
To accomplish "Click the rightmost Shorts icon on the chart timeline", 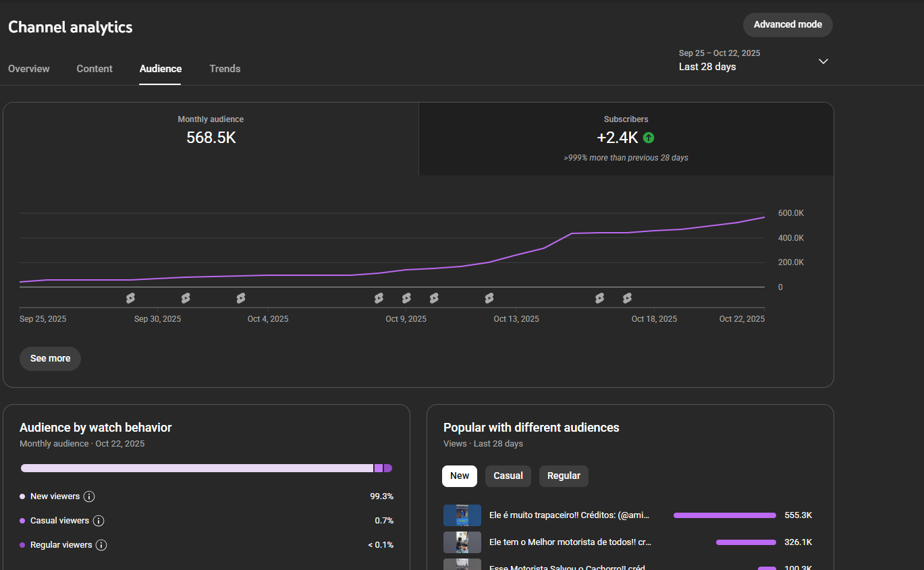I will pyautogui.click(x=627, y=298).
